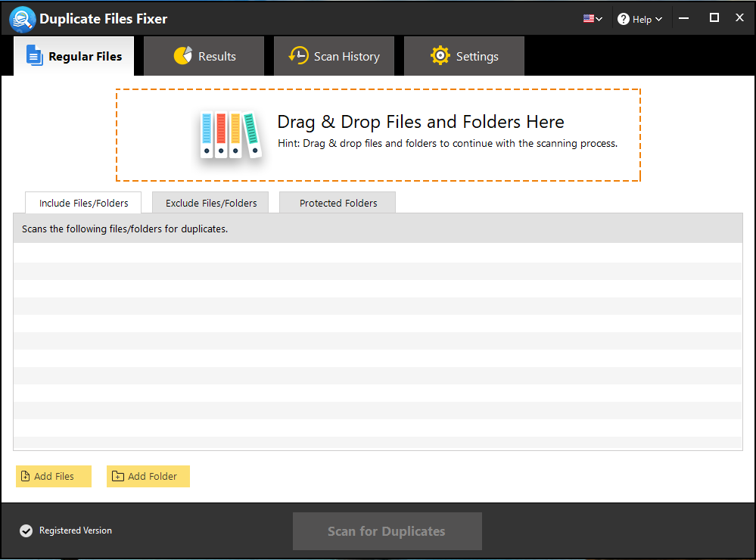Click the Add Files document icon
The image size is (756, 560).
(25, 476)
